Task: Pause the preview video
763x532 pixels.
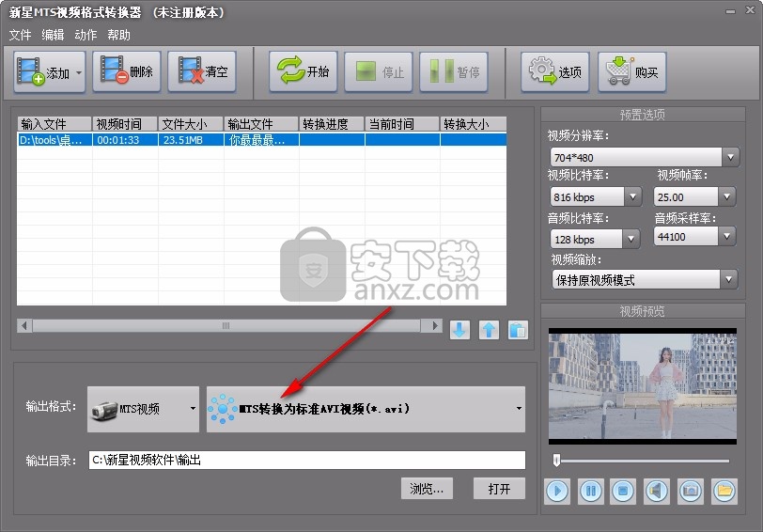Action: pos(591,491)
